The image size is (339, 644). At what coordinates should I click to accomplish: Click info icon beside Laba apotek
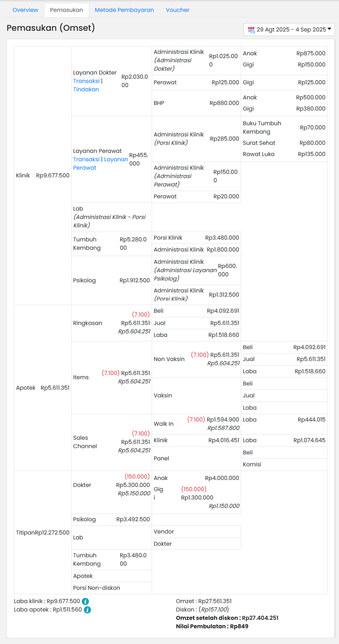pos(87,610)
